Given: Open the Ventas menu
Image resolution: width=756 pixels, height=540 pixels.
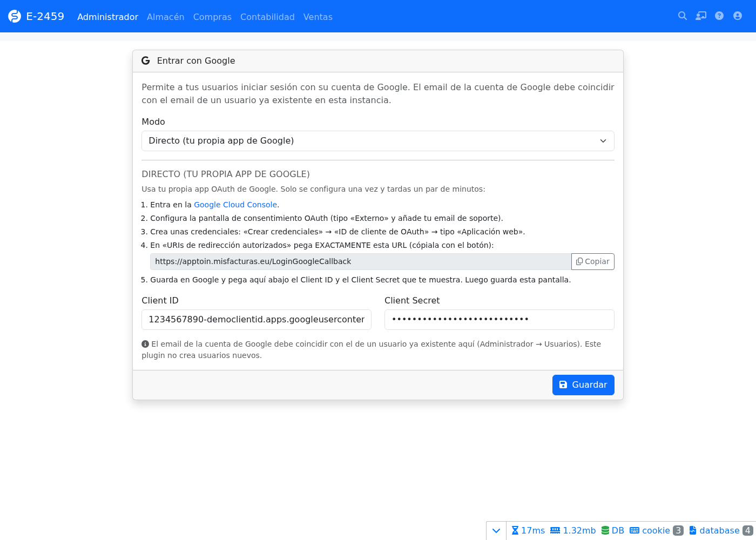Looking at the screenshot, I should point(318,17).
